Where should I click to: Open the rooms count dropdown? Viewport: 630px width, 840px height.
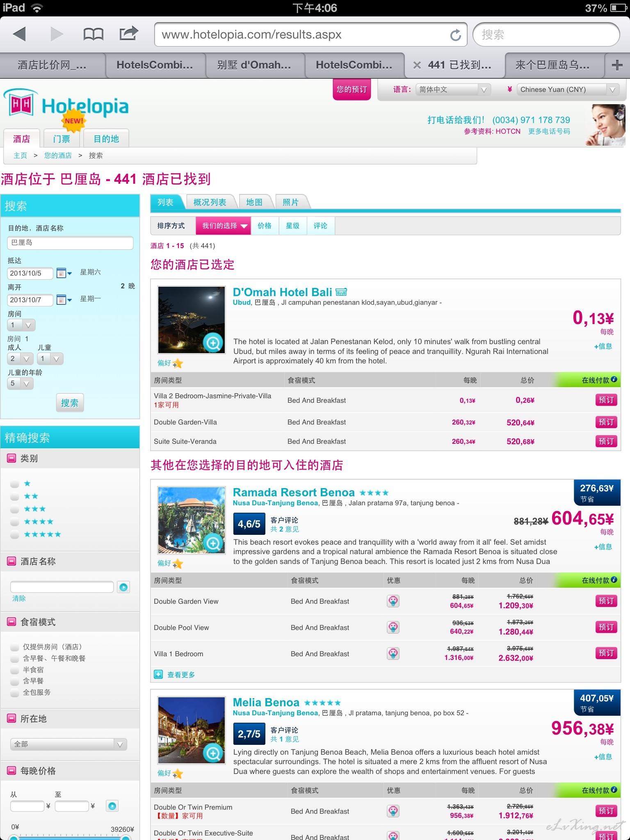click(21, 325)
